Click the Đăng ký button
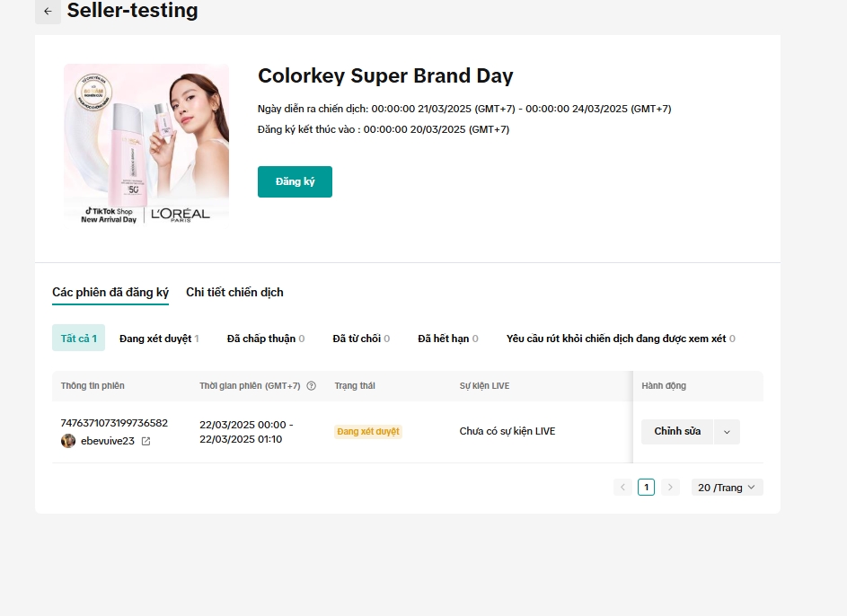This screenshot has width=847, height=616. (295, 181)
